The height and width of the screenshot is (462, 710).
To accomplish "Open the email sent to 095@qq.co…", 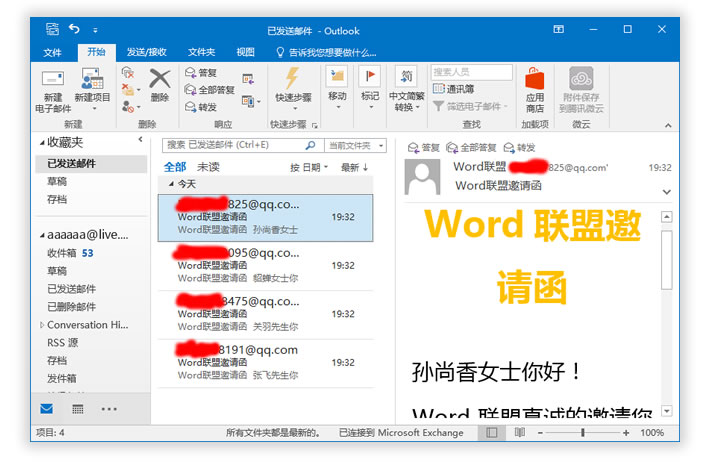I will point(265,265).
